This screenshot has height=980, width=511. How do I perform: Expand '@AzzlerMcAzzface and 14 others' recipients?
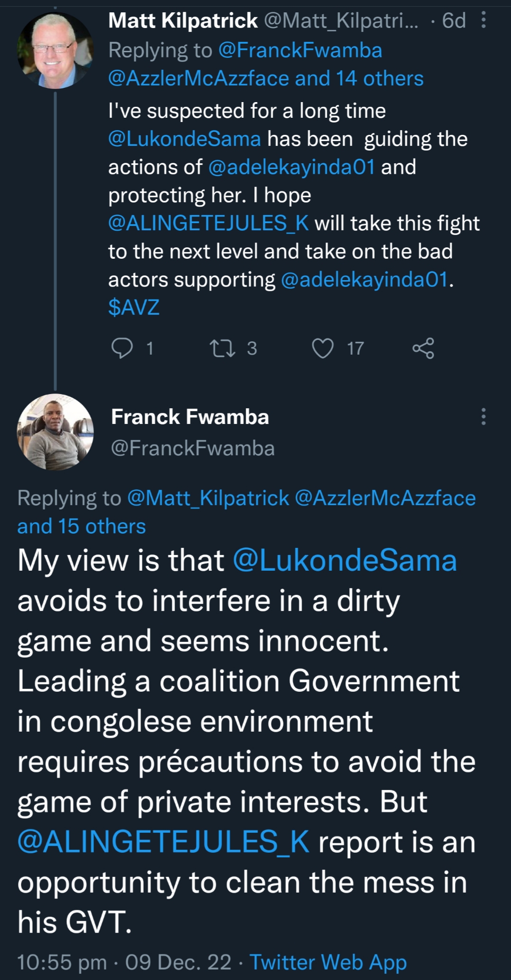tap(266, 79)
